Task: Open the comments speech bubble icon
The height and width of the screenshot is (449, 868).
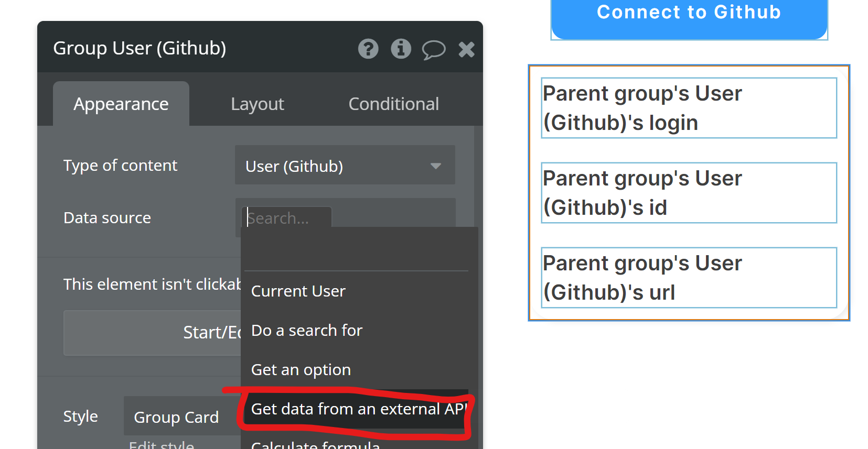Action: click(434, 50)
